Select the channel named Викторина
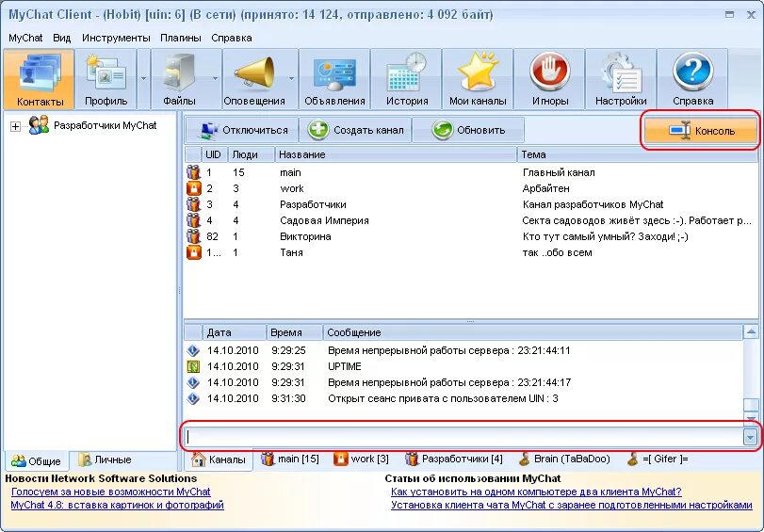764x532 pixels. pyautogui.click(x=305, y=236)
